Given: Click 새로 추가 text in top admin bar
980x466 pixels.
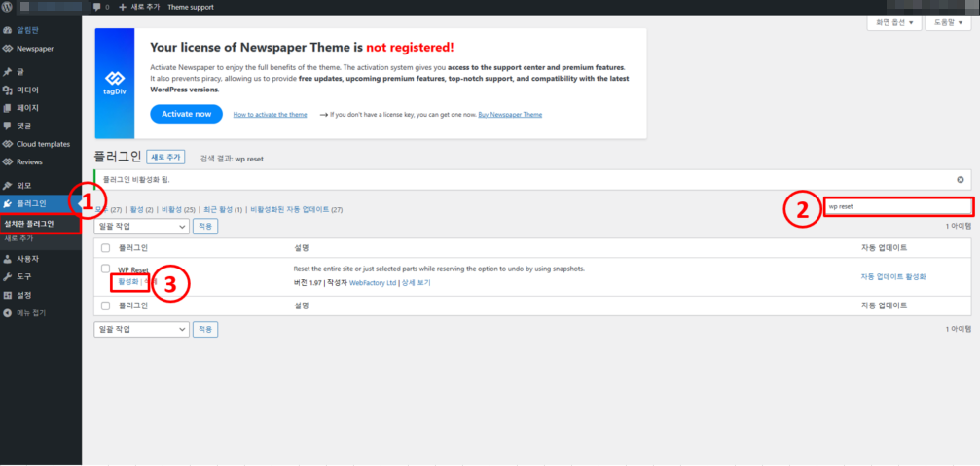Looking at the screenshot, I should [x=144, y=8].
